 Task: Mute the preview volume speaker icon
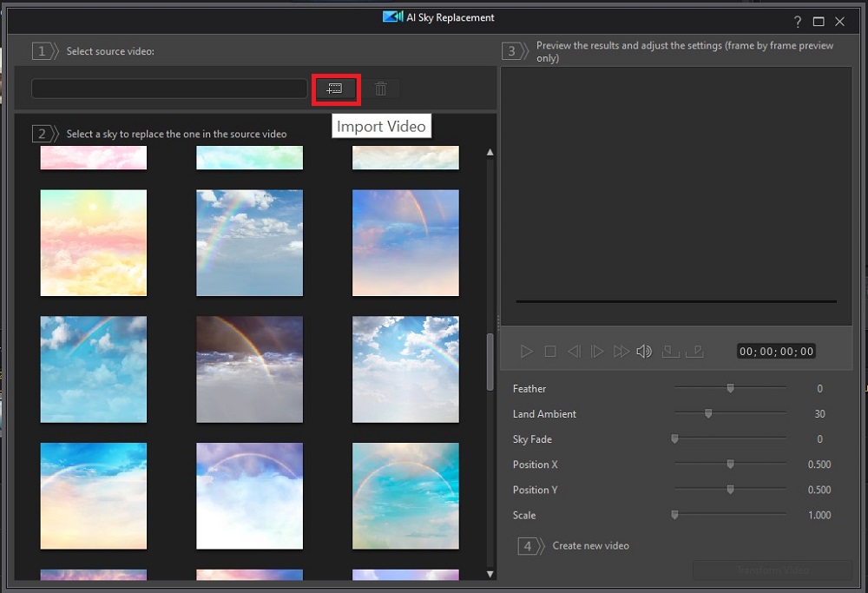tap(644, 352)
